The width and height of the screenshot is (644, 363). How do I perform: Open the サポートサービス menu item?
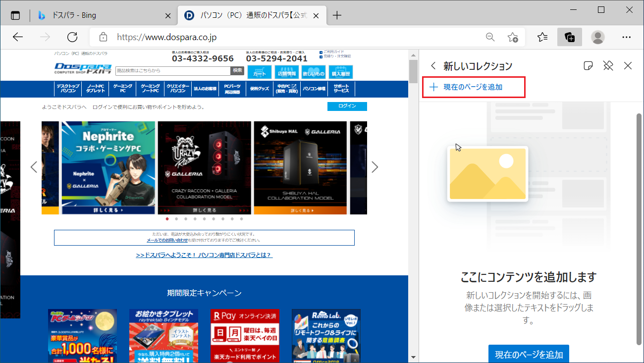[x=341, y=89]
